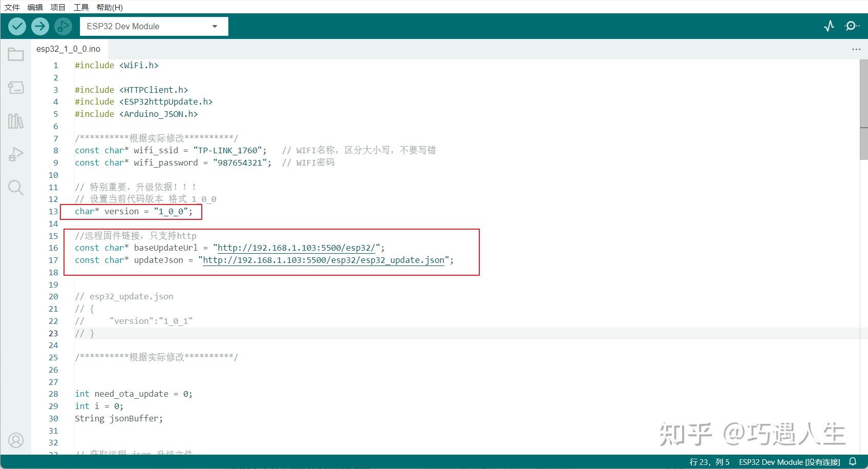Start debugging via the toolbar debug icon
Screen dimensions: 868x469
pyautogui.click(x=63, y=26)
